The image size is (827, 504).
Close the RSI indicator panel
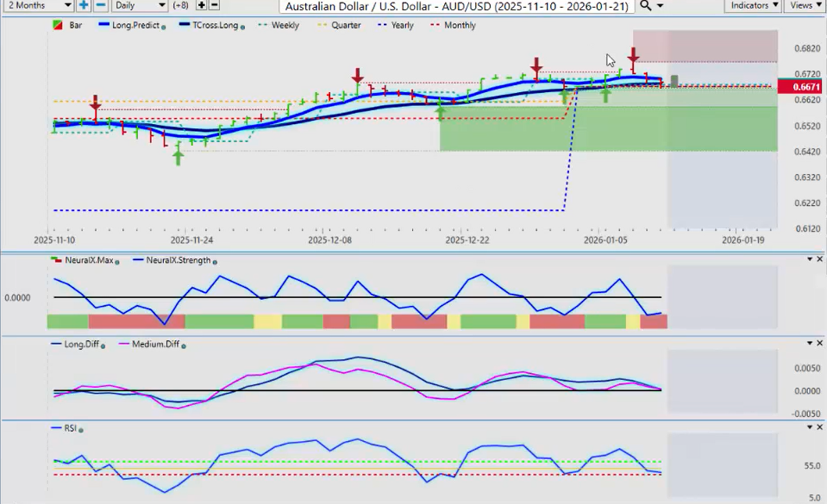point(820,427)
